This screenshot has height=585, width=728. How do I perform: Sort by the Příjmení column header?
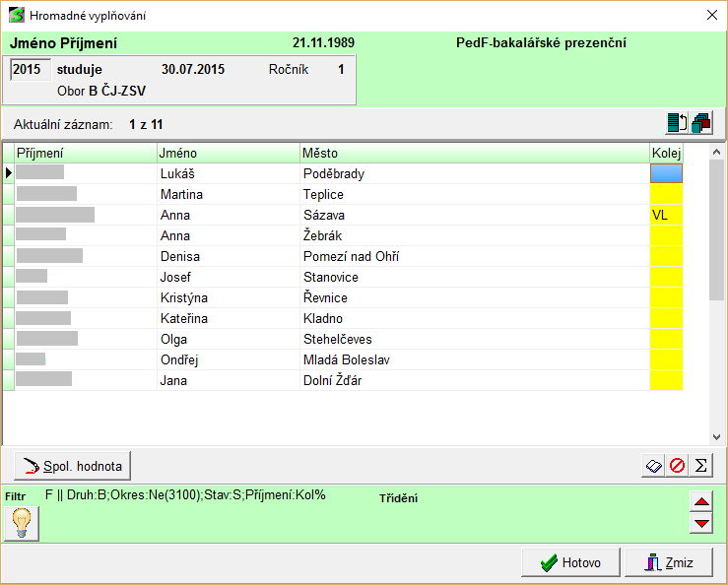(x=85, y=153)
